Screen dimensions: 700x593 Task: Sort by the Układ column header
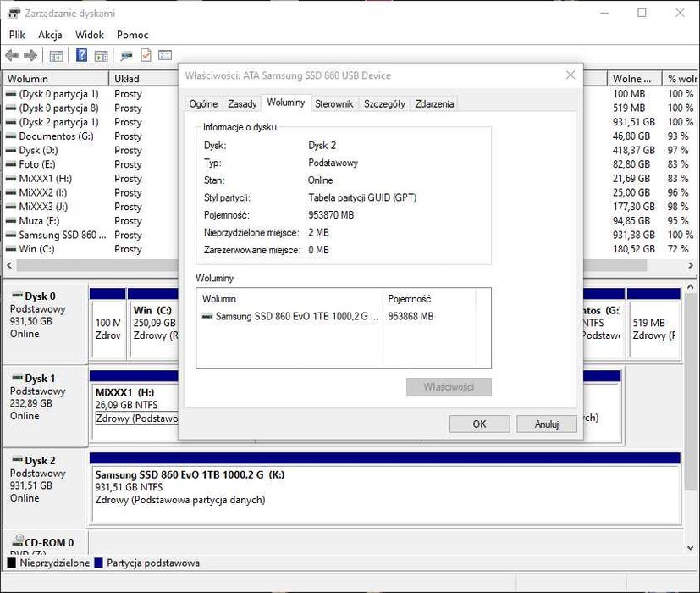[x=144, y=79]
